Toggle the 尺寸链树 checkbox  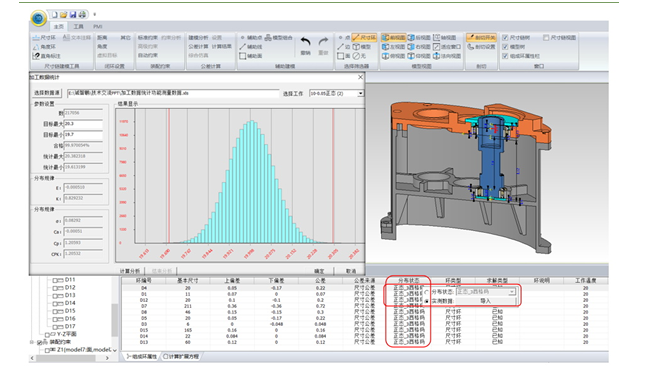point(505,37)
